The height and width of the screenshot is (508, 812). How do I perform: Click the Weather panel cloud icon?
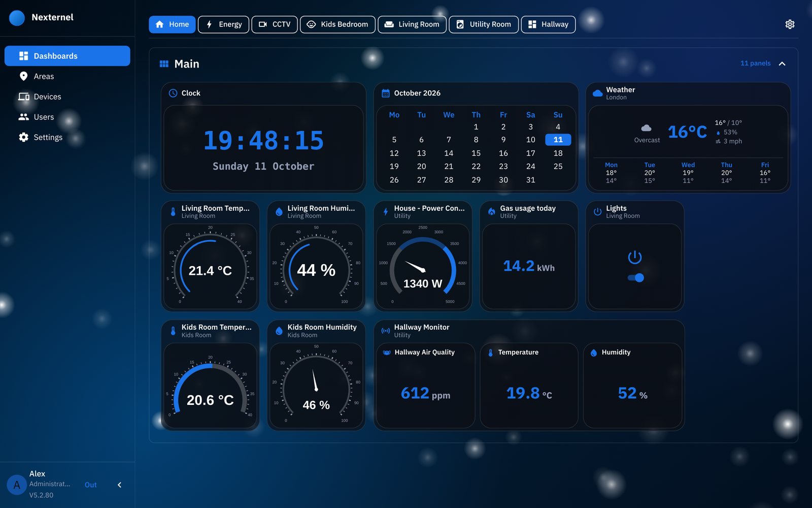pos(598,93)
